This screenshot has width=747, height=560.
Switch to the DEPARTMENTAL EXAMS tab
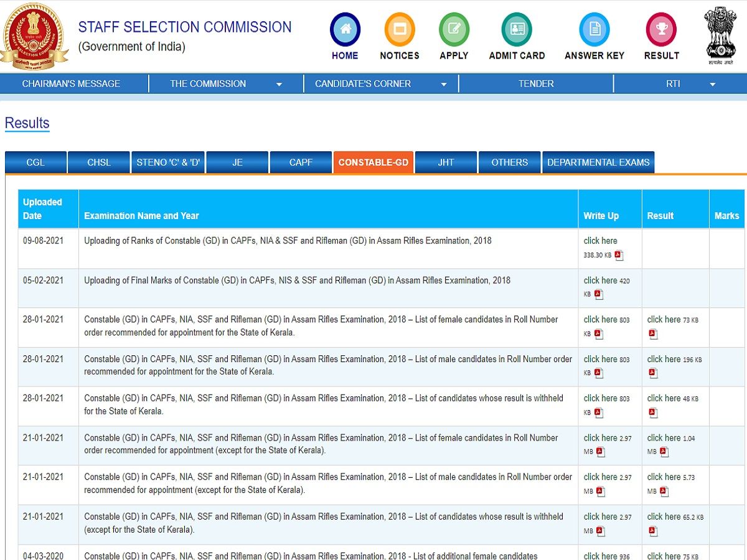click(598, 162)
